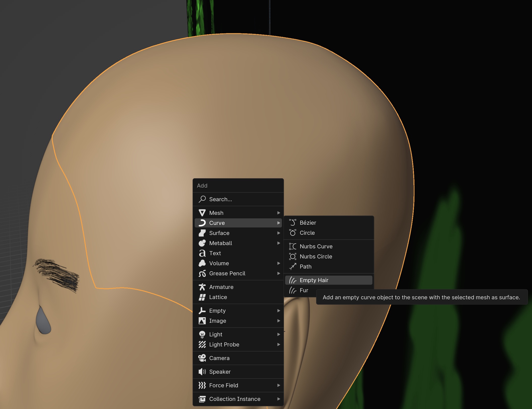Choose the Speaker label

point(220,372)
